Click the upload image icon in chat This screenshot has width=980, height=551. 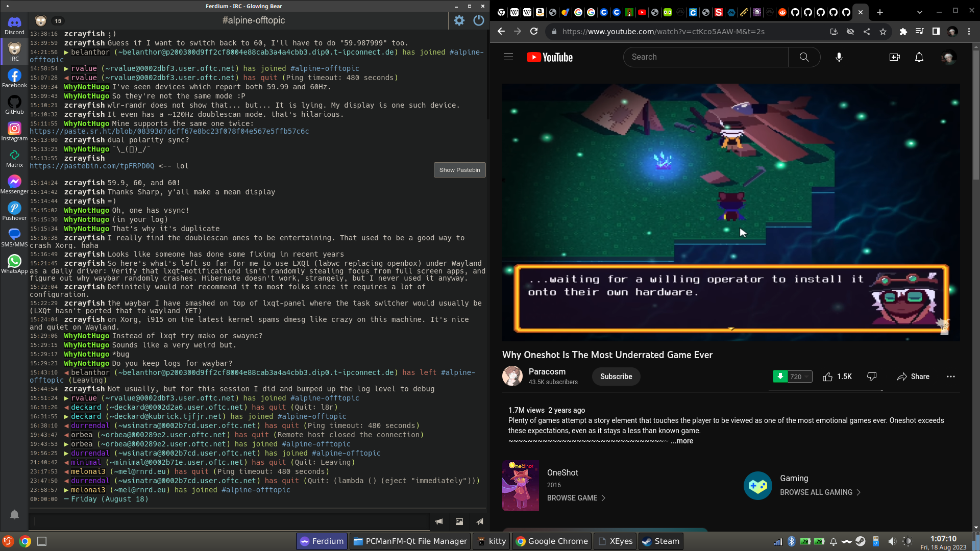459,521
